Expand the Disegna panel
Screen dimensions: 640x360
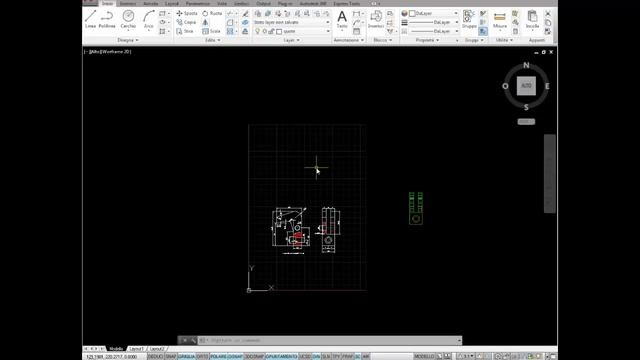pos(128,40)
